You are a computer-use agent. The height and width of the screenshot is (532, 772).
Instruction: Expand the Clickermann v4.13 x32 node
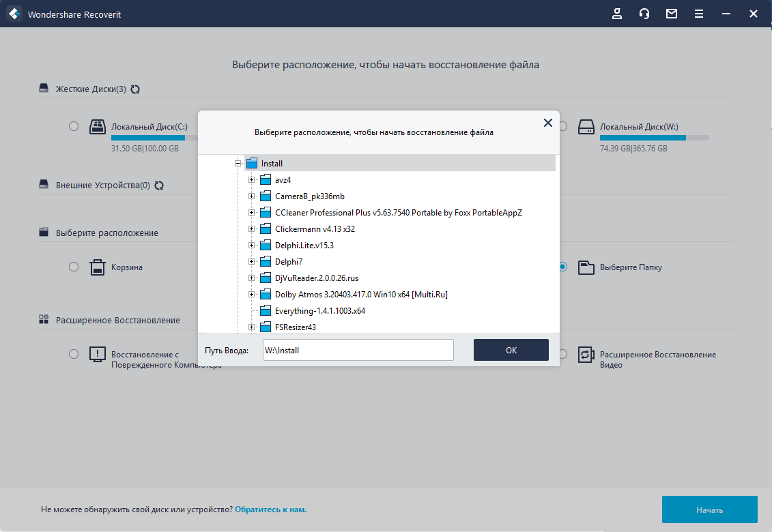(x=252, y=229)
